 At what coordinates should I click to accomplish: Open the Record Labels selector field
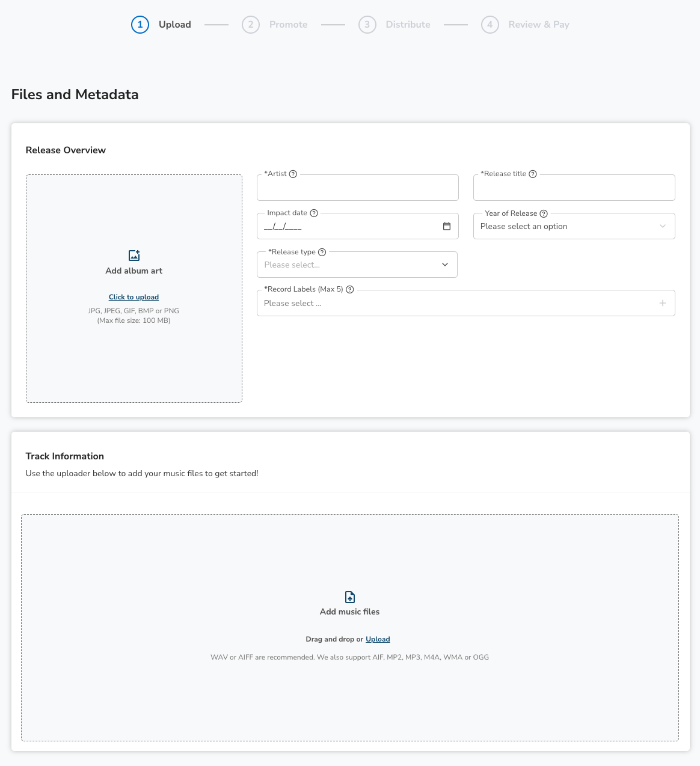click(x=466, y=303)
